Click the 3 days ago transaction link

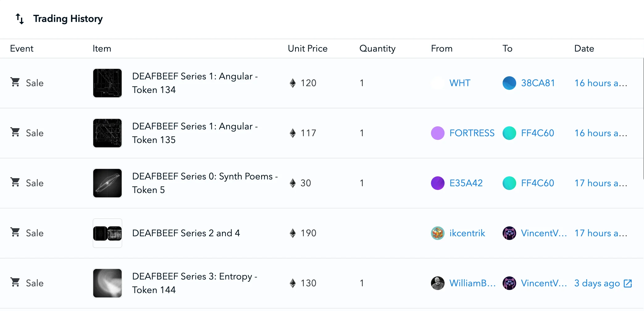pos(597,283)
